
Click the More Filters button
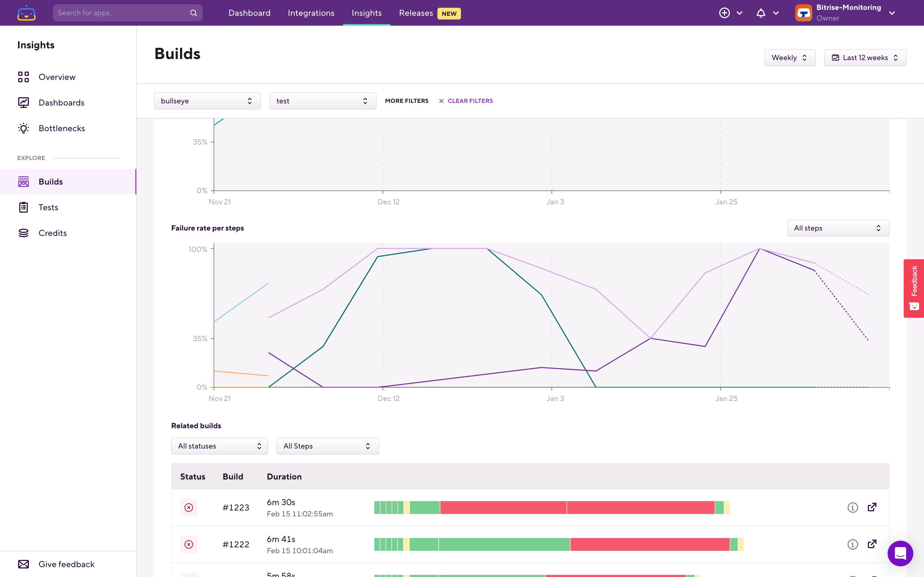click(407, 101)
